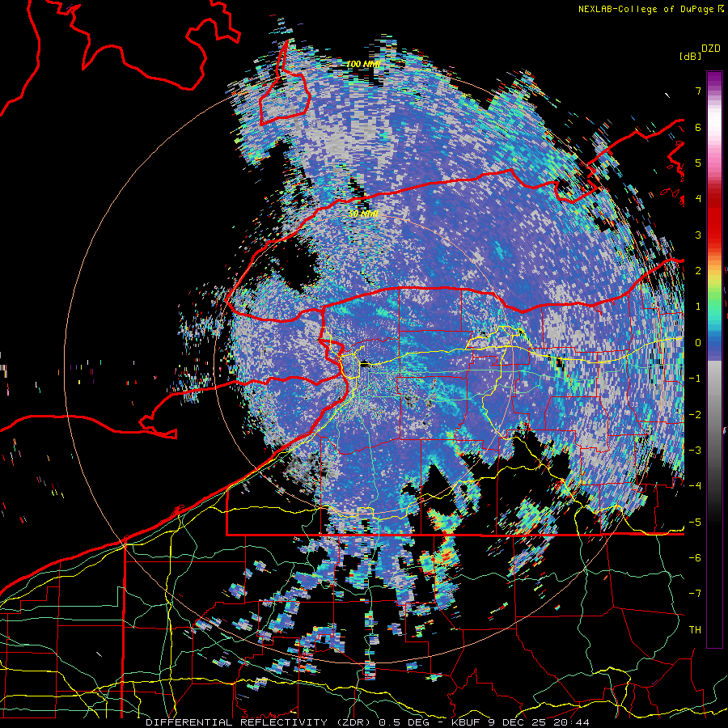
Task: Click the -6 value on the color scale
Action: click(695, 558)
